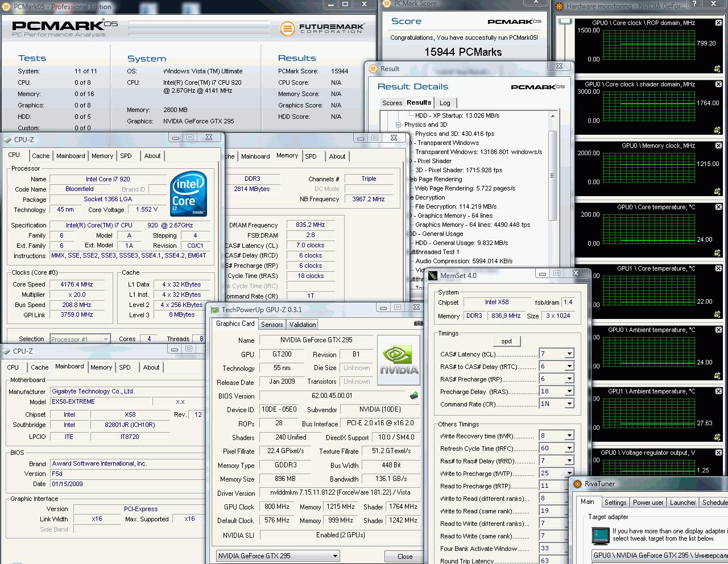This screenshot has width=728, height=564.
Task: Click the RivaTuner title bar icon
Action: coord(578,484)
